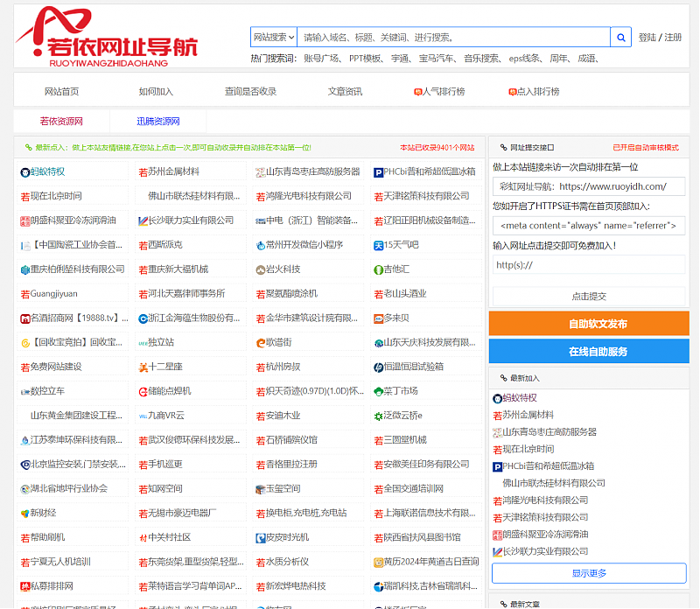Screen dimensions: 700x609
Task: Click the blue 在线自助服务 button
Action: coord(589,352)
